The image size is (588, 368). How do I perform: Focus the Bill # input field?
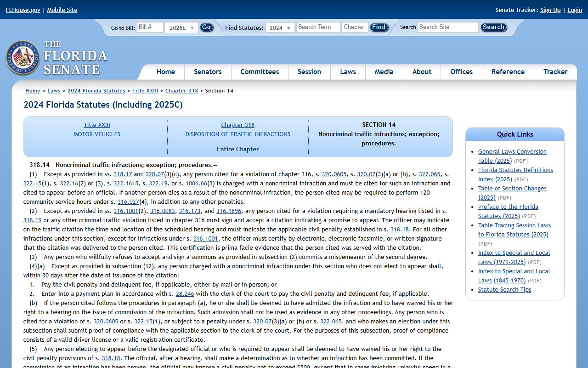pos(150,27)
